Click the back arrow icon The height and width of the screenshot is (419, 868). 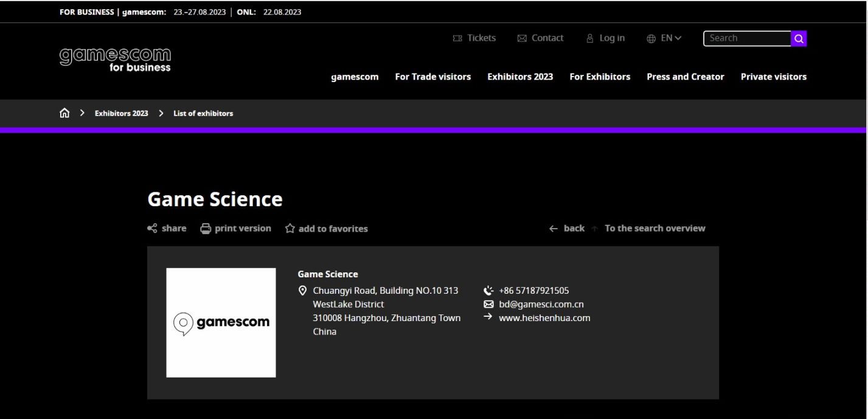(x=553, y=229)
